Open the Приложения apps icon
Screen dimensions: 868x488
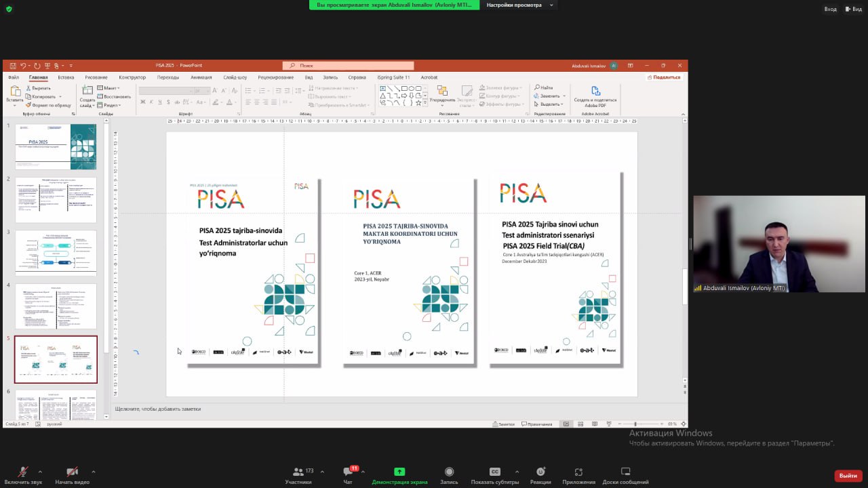(x=578, y=472)
